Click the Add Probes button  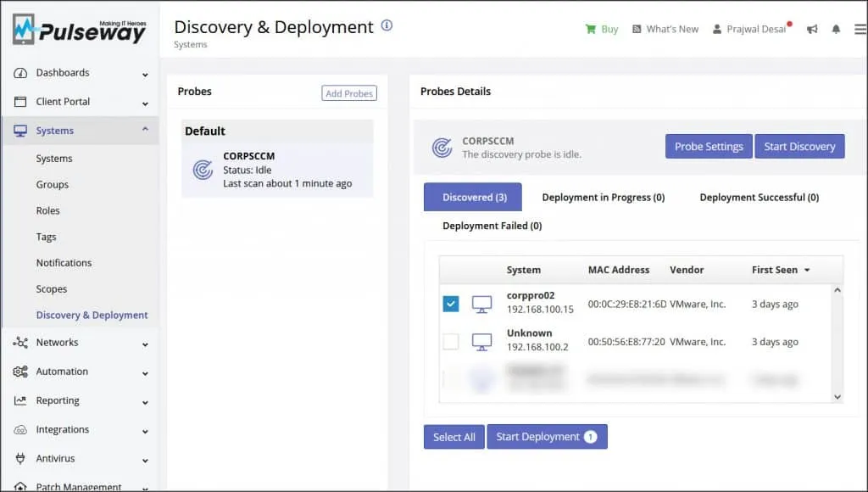pos(349,93)
